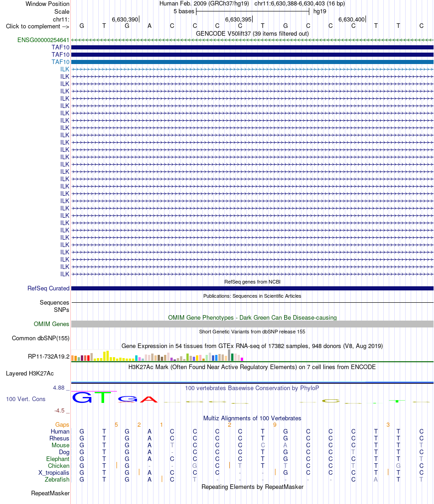Click the gap count 9 in Gaps row
The image size is (434, 504).
pyautogui.click(x=275, y=424)
